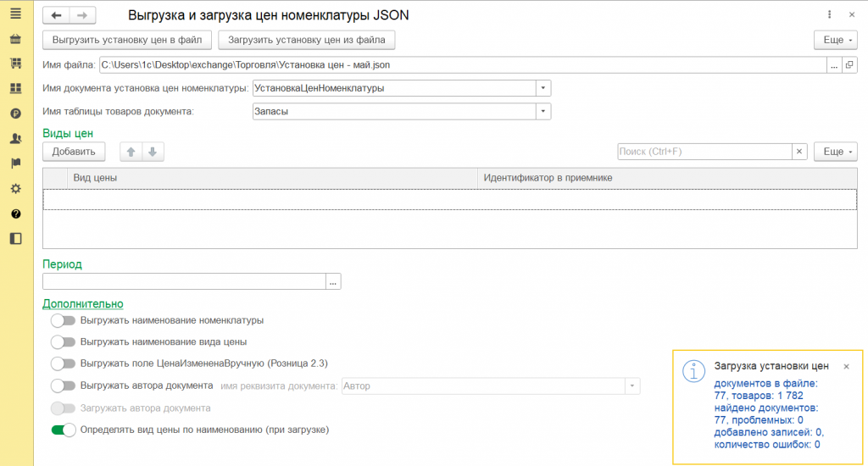The height and width of the screenshot is (466, 868).
Task: Select the empty row in price types table
Action: (450, 199)
